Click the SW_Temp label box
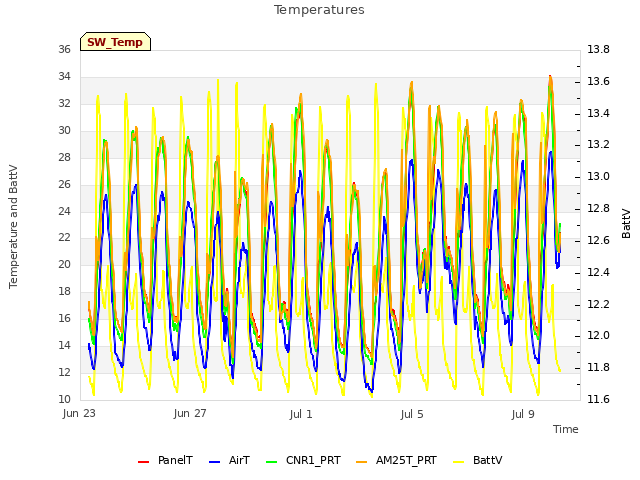This screenshot has height=480, width=640. tap(116, 42)
